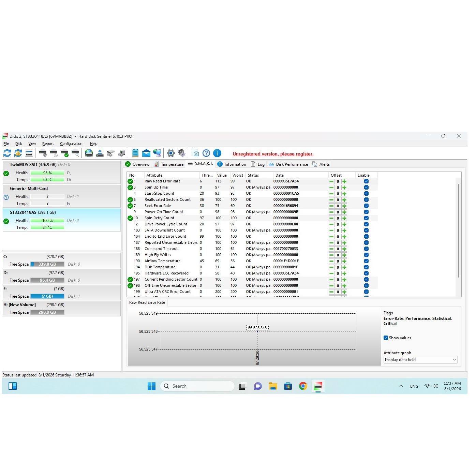Screen dimensions: 476x476
Task: Click the disk with clock toolbar icon
Action: pyautogui.click(x=54, y=153)
